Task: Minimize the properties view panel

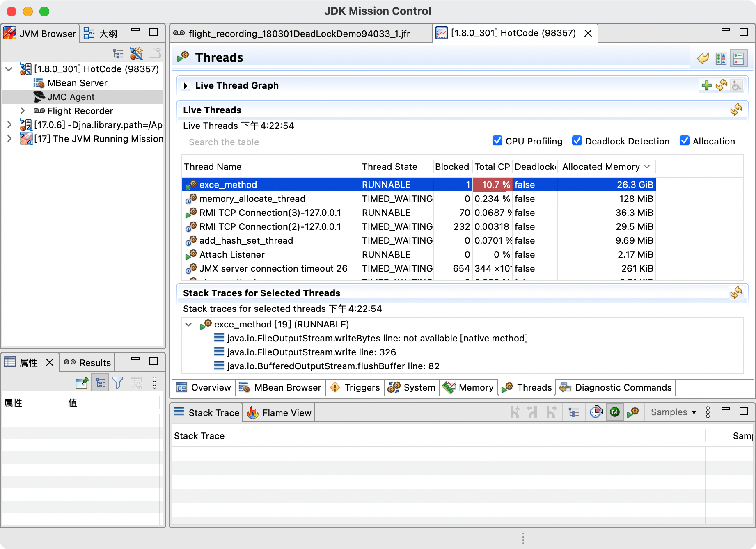Action: (135, 359)
